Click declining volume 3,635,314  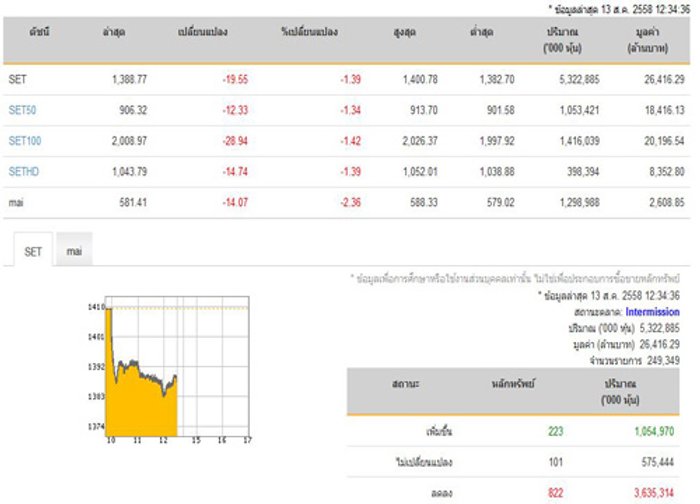click(x=654, y=492)
